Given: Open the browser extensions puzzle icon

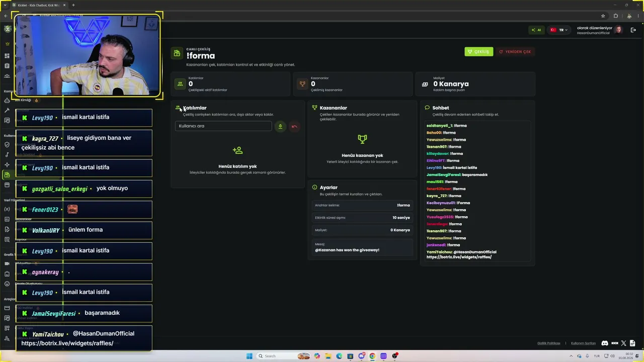Looking at the screenshot, I should point(615,16).
